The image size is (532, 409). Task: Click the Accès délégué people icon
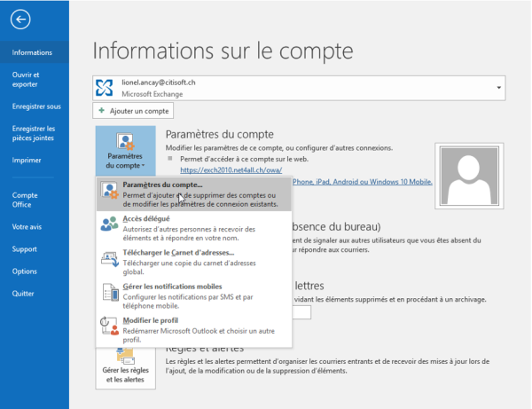click(110, 224)
